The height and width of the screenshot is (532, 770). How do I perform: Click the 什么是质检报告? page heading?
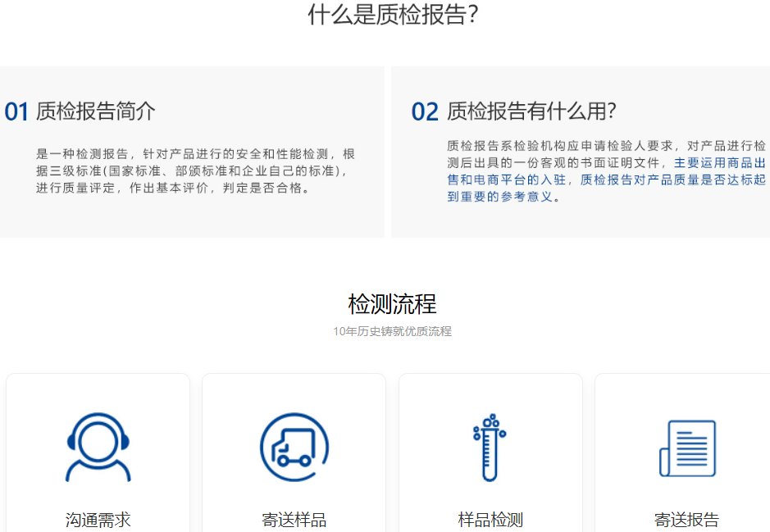click(x=393, y=14)
